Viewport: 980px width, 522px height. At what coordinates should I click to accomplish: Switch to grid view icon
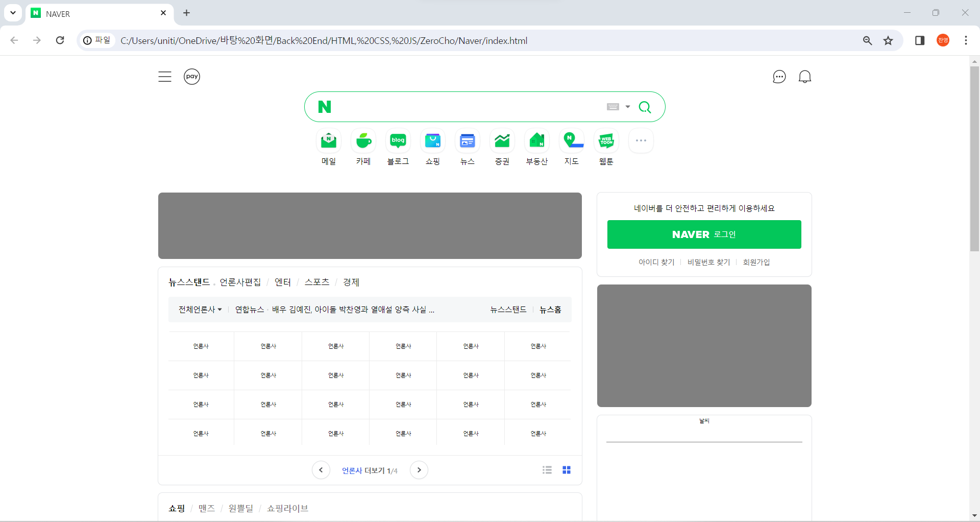click(567, 470)
